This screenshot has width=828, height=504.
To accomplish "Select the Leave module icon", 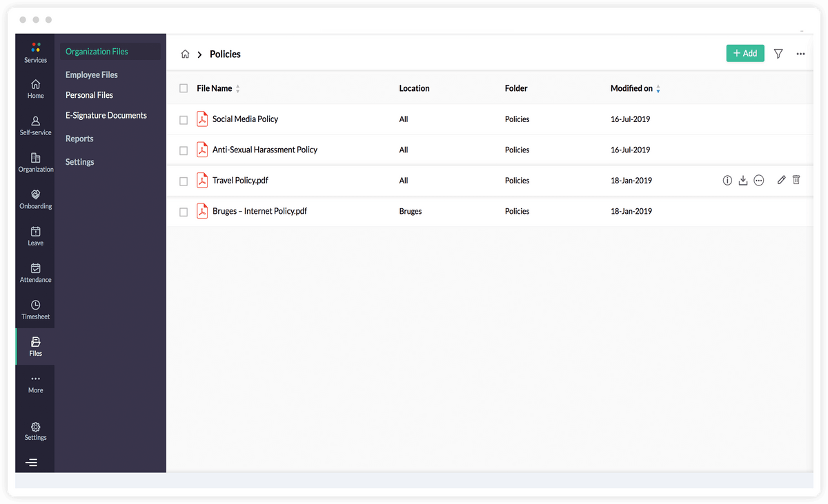I will [x=35, y=235].
